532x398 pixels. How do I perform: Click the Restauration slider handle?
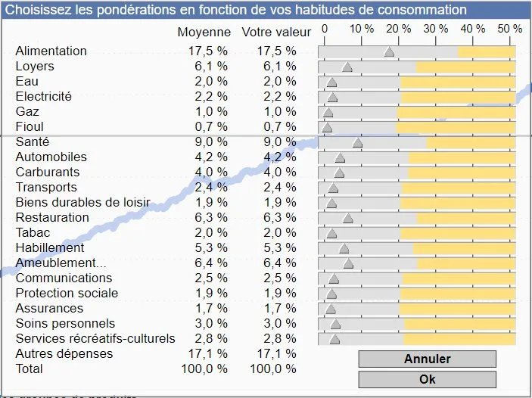(348, 219)
